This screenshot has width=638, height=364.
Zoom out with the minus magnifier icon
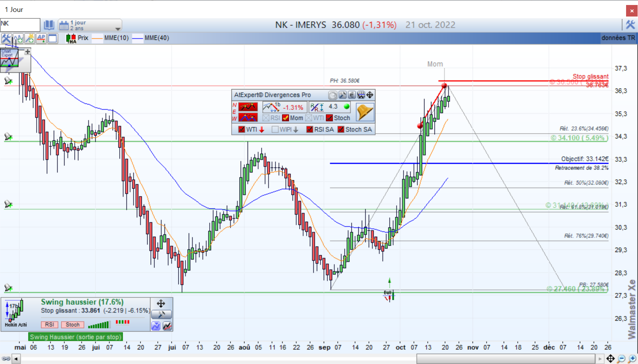(621, 359)
